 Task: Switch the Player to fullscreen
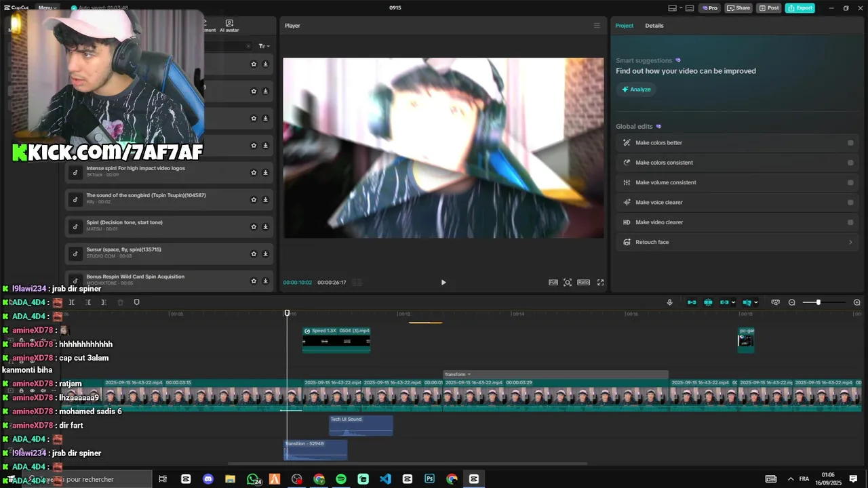(600, 283)
